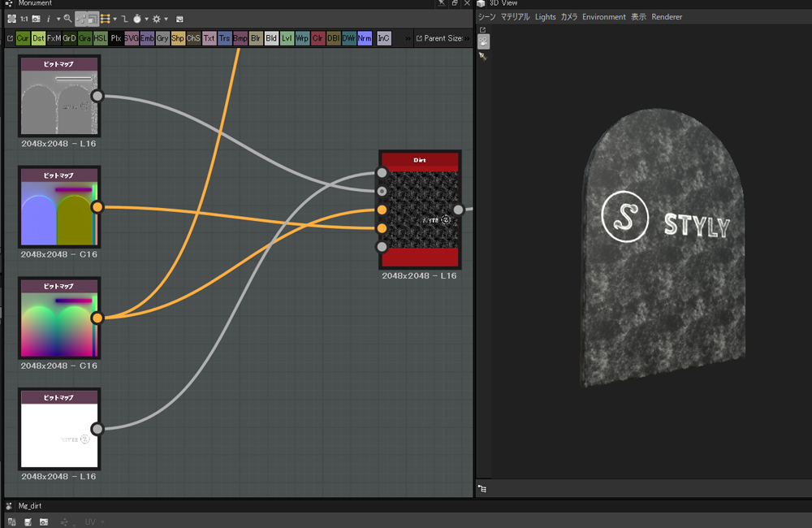Add a Uniform Color node via Clr

pos(318,38)
